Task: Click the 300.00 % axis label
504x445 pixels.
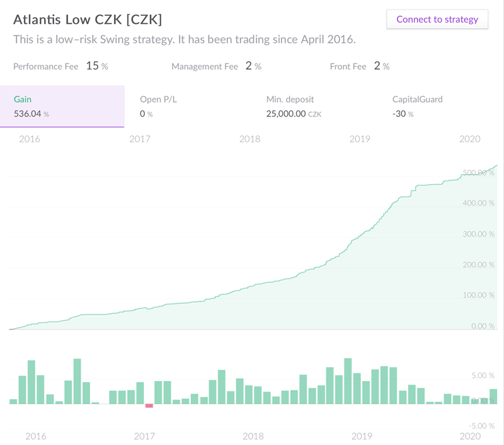Action: [x=479, y=234]
